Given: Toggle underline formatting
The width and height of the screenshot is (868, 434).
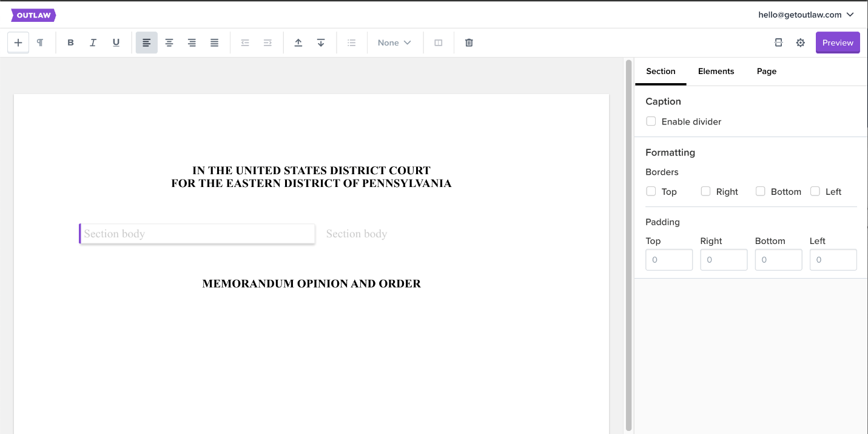Looking at the screenshot, I should (x=116, y=42).
